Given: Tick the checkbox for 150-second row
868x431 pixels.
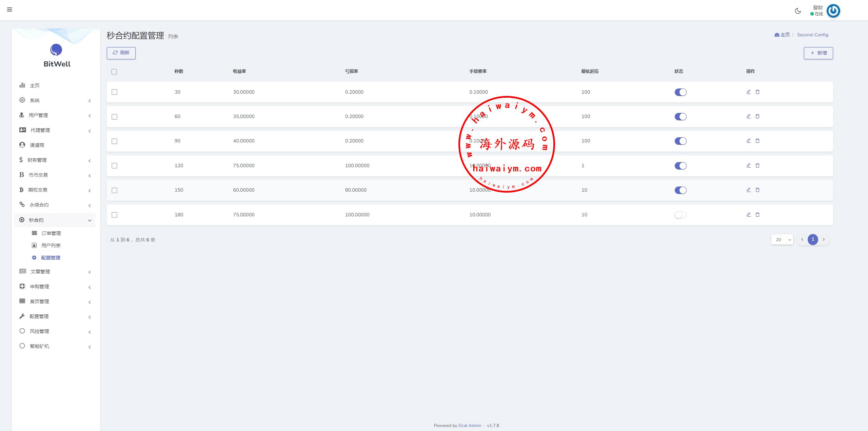Looking at the screenshot, I should tap(115, 190).
